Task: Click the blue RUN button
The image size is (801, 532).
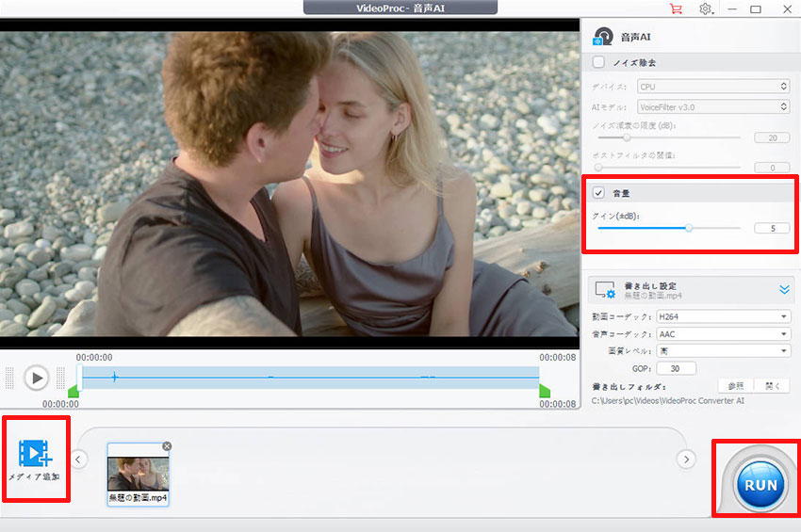Action: (x=760, y=484)
